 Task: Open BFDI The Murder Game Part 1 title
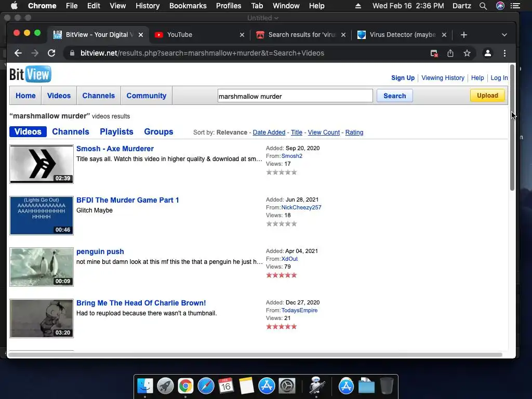tap(128, 200)
